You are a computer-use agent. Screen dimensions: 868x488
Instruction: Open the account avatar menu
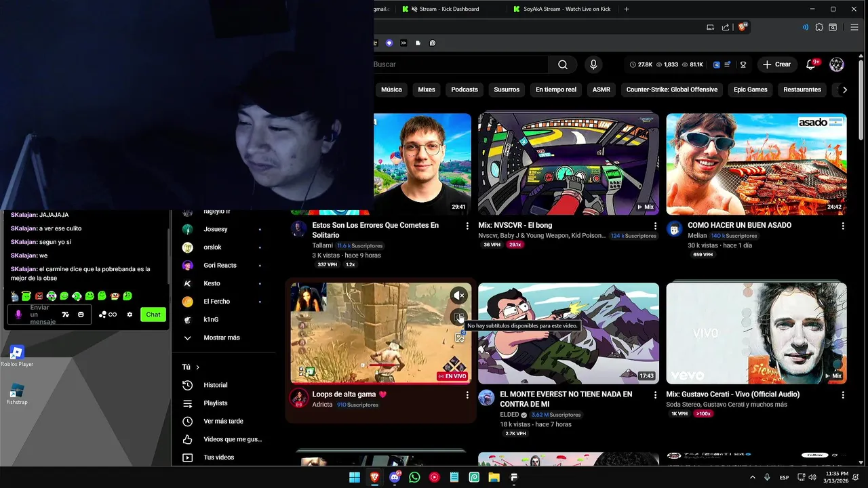tap(837, 64)
